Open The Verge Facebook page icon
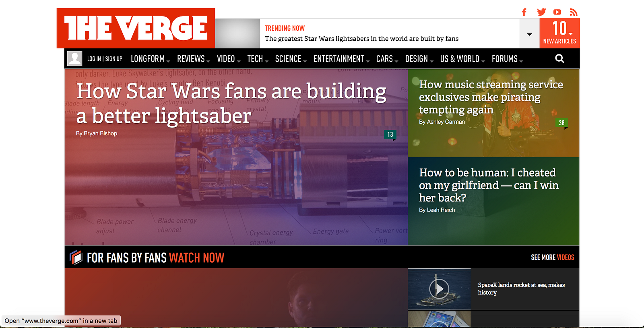This screenshot has width=644, height=328. [x=524, y=12]
